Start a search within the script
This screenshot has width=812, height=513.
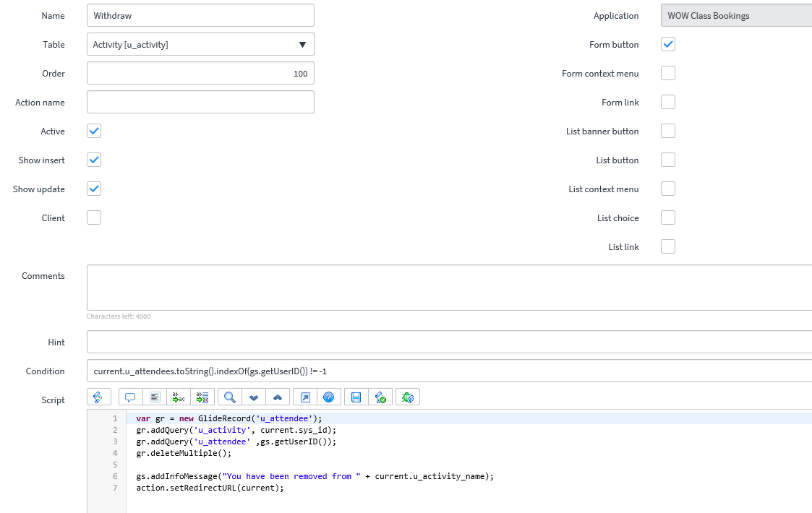click(229, 397)
